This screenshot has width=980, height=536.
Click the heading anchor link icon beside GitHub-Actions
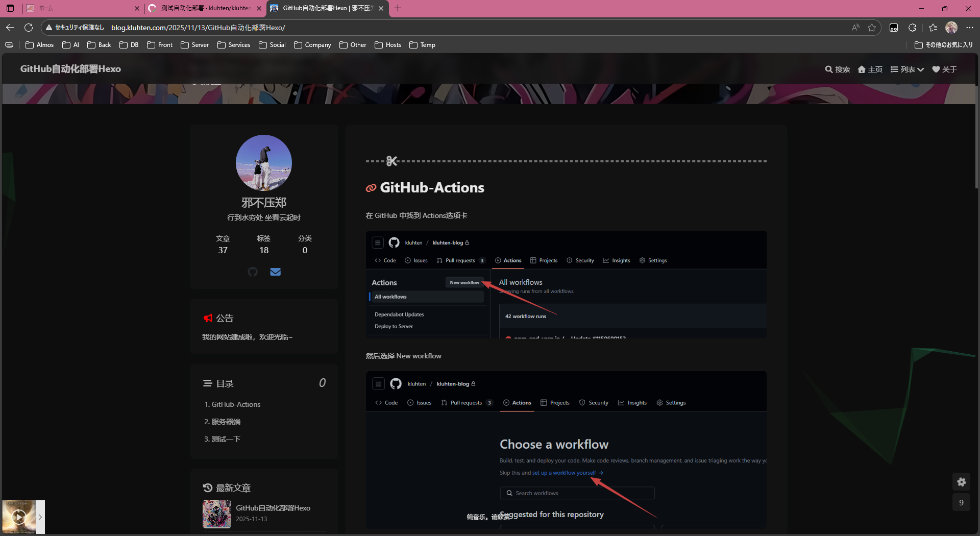point(371,188)
